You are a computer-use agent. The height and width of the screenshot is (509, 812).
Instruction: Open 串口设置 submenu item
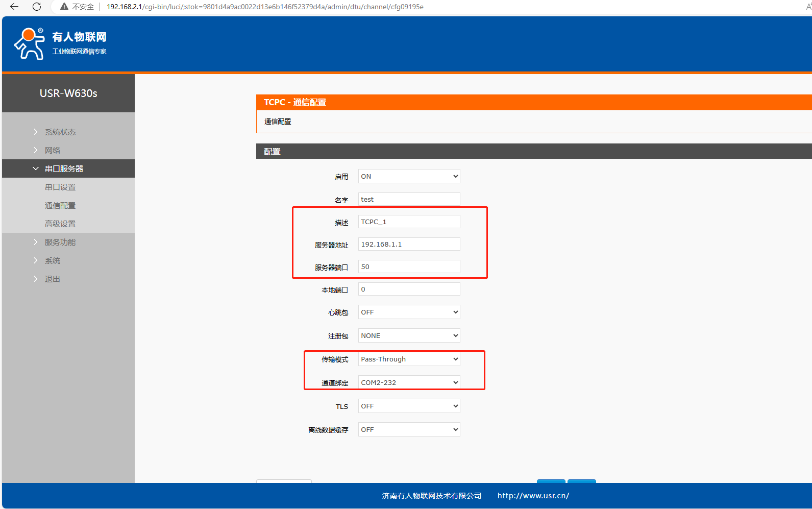pyautogui.click(x=60, y=187)
